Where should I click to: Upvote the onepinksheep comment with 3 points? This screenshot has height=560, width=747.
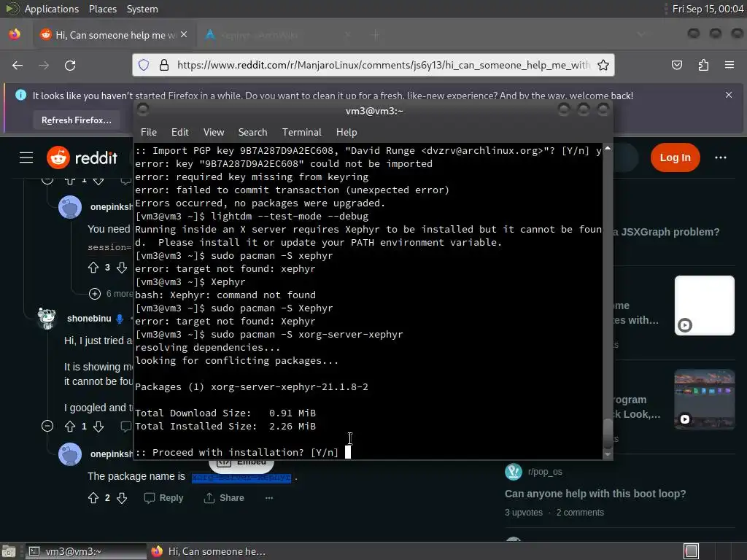(x=93, y=268)
